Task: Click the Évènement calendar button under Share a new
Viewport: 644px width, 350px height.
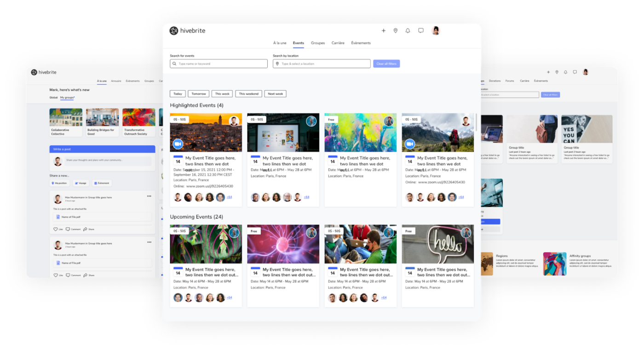Action: point(102,183)
